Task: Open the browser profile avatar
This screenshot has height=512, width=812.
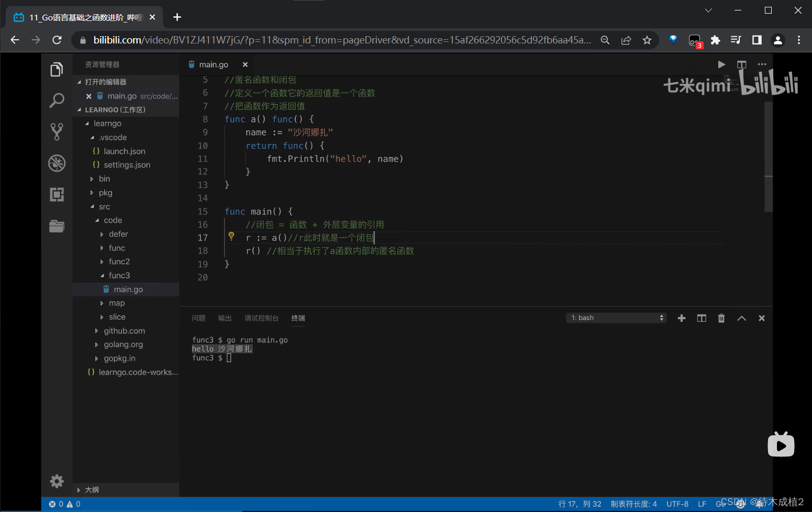Action: tap(778, 40)
